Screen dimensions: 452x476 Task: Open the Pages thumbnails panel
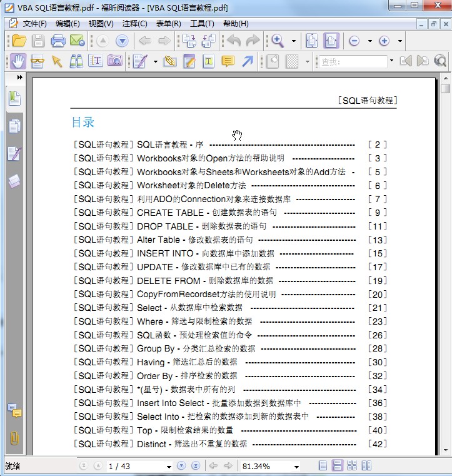click(14, 126)
